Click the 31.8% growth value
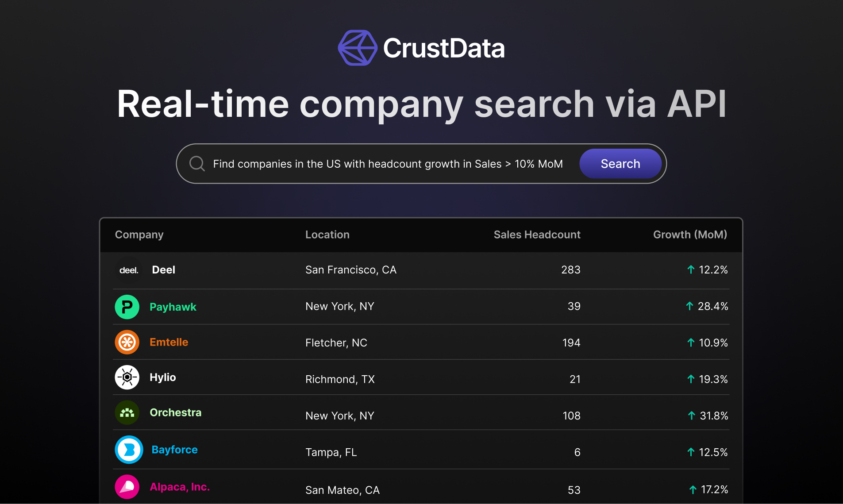The height and width of the screenshot is (504, 843). [714, 416]
